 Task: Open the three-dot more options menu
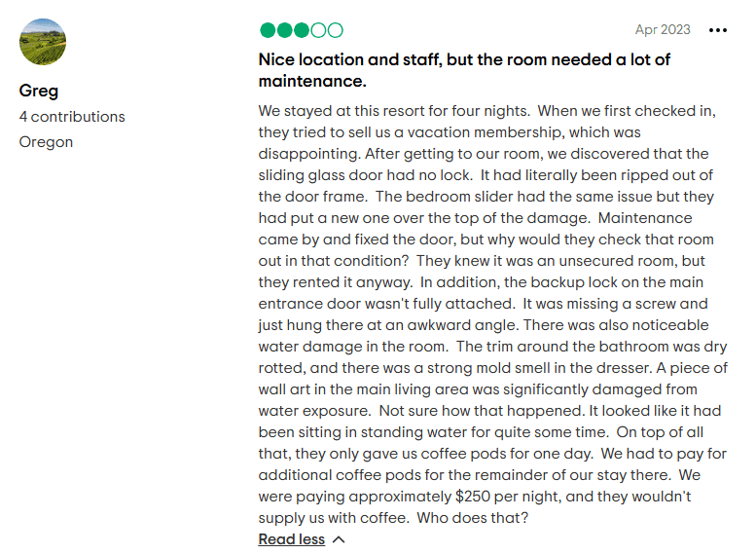[x=718, y=30]
